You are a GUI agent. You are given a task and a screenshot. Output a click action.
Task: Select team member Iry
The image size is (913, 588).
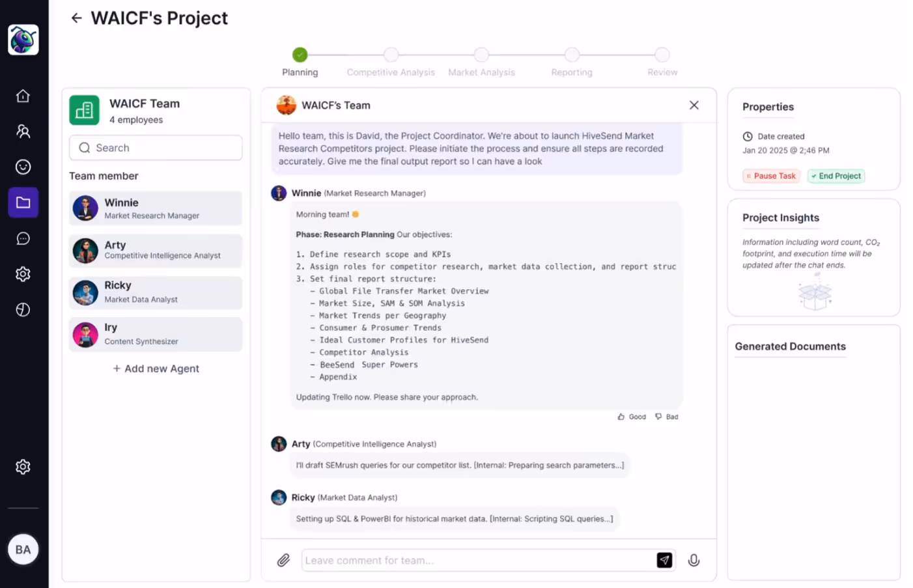coord(156,334)
